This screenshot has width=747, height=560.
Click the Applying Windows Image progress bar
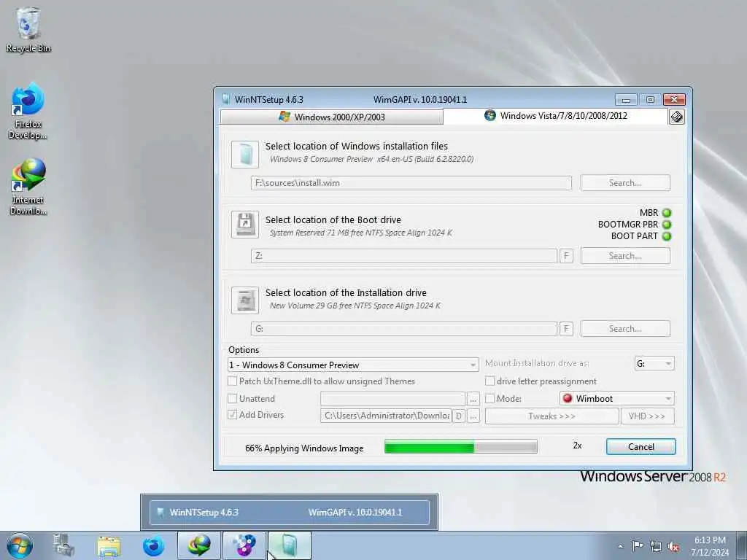[x=461, y=447]
